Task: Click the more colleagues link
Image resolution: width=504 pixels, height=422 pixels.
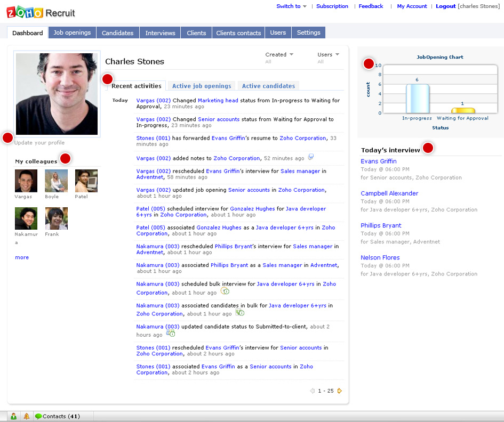Action: coord(22,257)
